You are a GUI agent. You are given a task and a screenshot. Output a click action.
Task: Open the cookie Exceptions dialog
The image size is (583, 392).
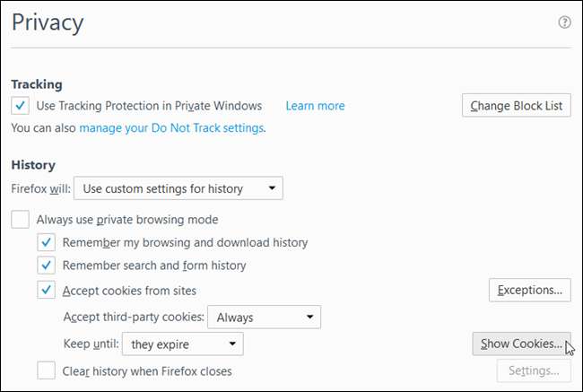529,290
